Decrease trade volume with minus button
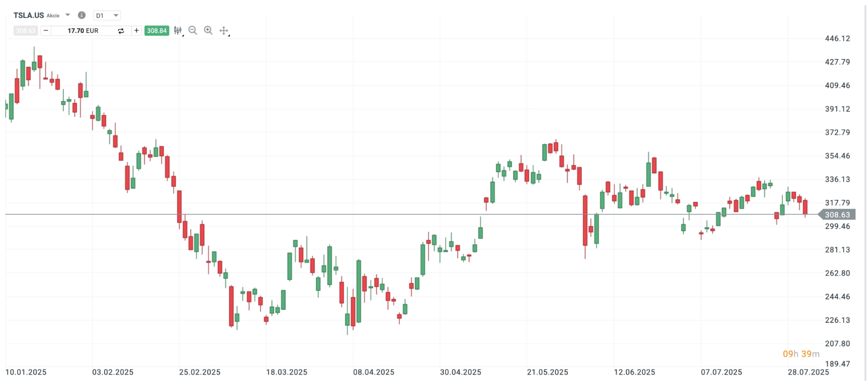This screenshot has height=387, width=868. (x=46, y=31)
